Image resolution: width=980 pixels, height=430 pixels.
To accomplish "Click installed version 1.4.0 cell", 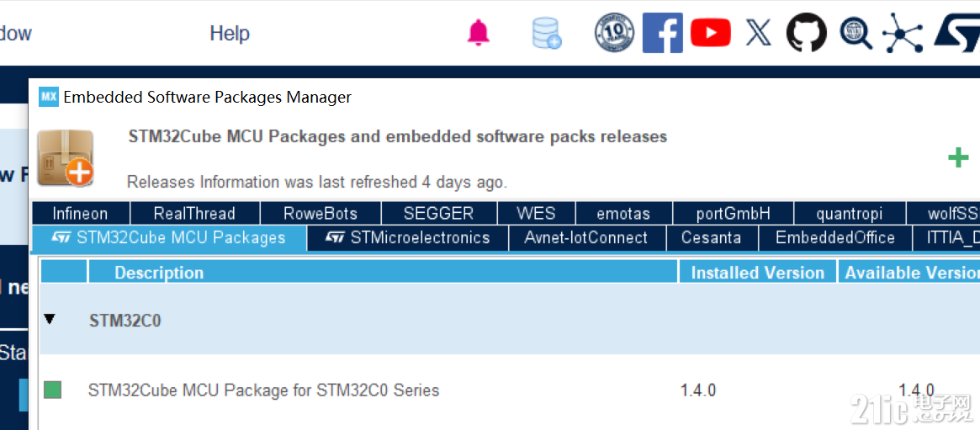I will click(x=697, y=390).
